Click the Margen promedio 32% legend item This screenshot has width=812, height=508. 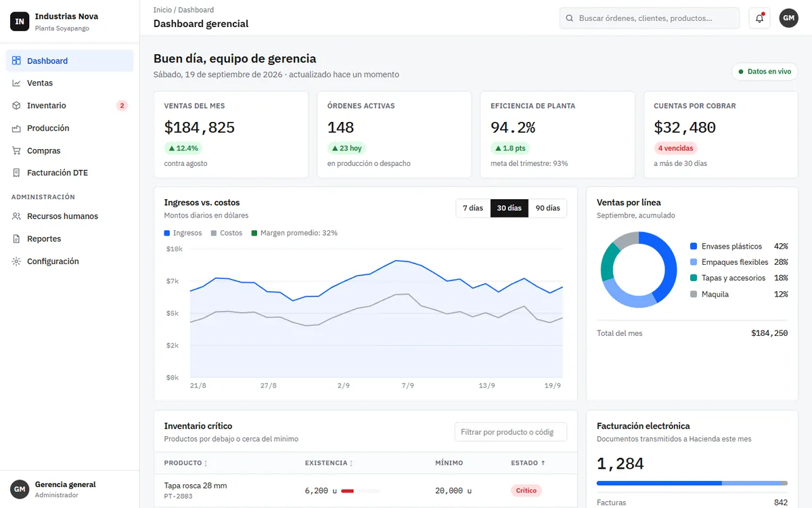(x=294, y=233)
